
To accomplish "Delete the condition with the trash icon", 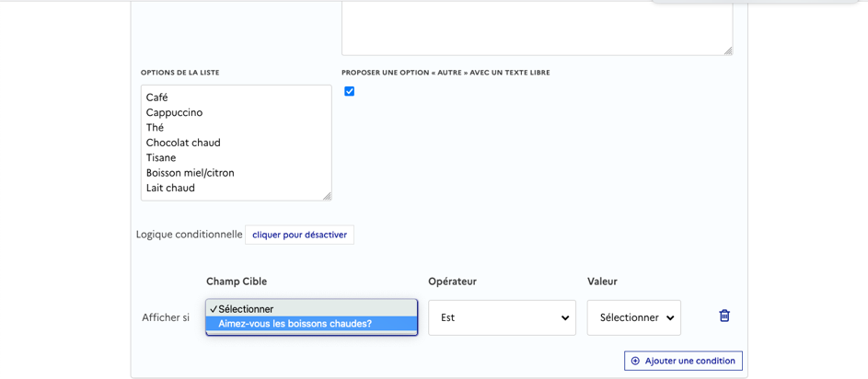I will [724, 316].
